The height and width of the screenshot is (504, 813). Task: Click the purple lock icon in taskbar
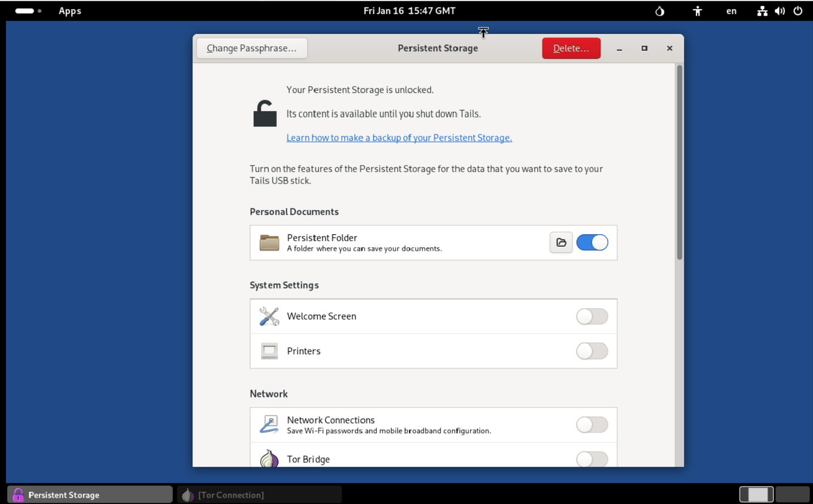pos(18,494)
